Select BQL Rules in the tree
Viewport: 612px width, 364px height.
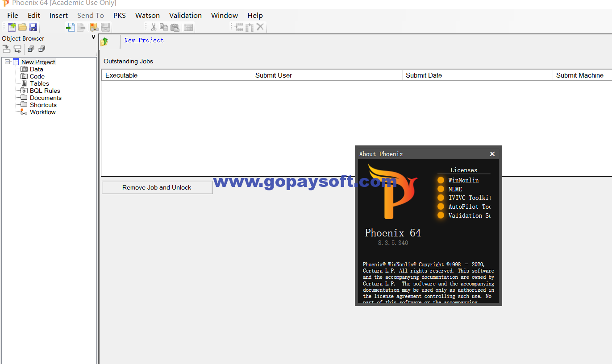pyautogui.click(x=45, y=91)
